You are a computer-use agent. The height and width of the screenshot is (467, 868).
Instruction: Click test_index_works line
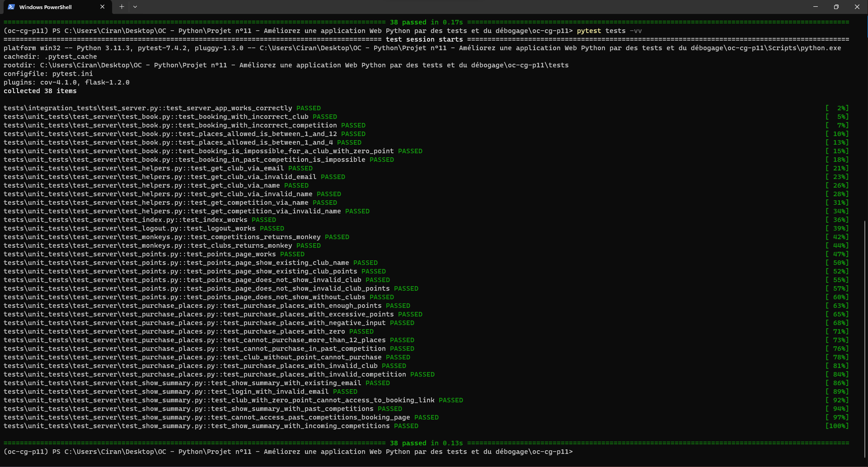(x=140, y=220)
